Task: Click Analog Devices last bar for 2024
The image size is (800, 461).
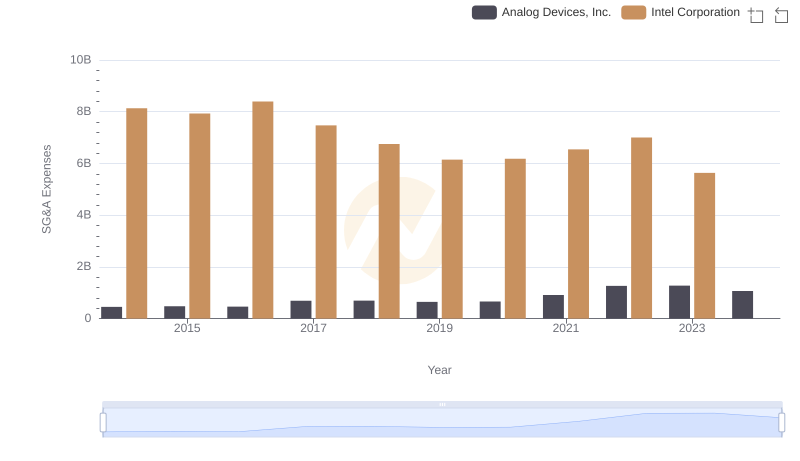Action: point(742,305)
